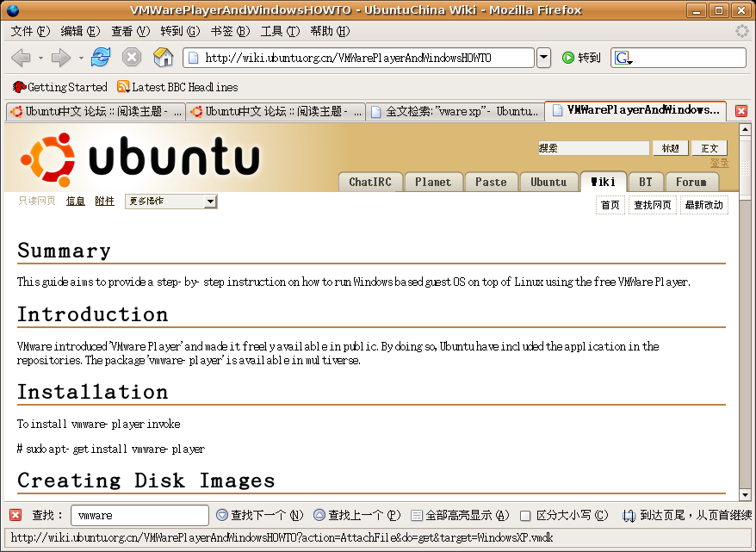Reload the page with the refresh icon

coord(101,58)
